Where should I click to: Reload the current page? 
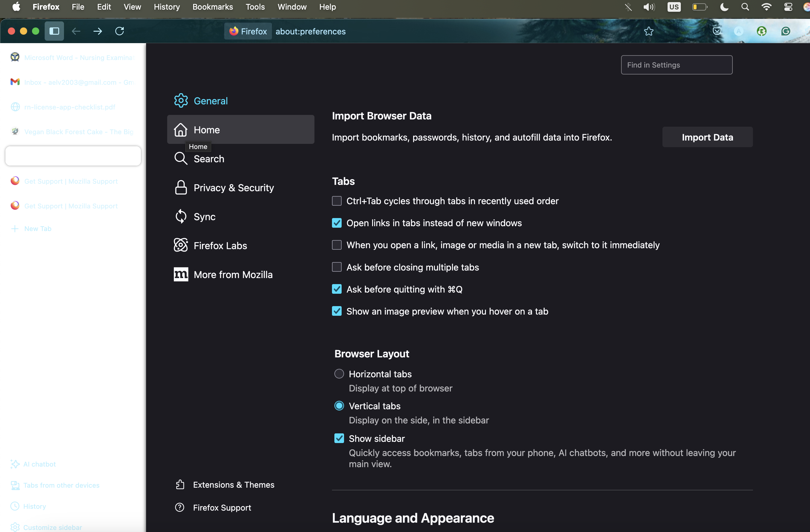point(120,31)
